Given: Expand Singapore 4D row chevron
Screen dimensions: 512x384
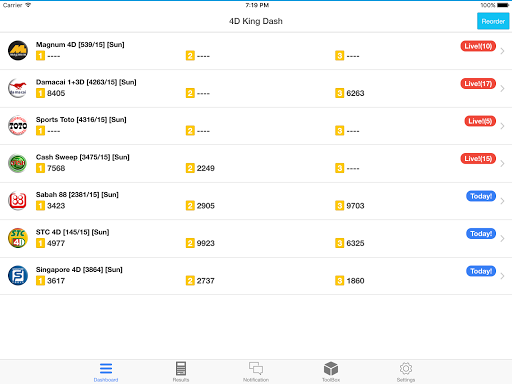Looking at the screenshot, I should pyautogui.click(x=502, y=276).
